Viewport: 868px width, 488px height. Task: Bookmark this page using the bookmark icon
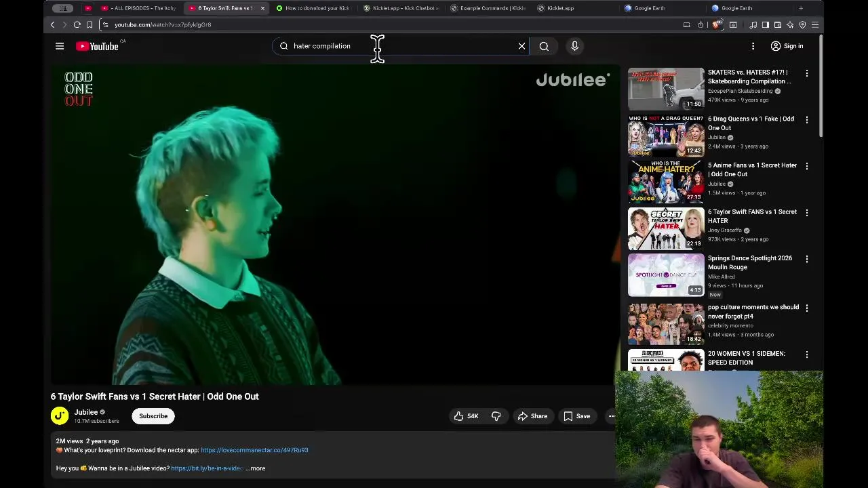[x=89, y=24]
